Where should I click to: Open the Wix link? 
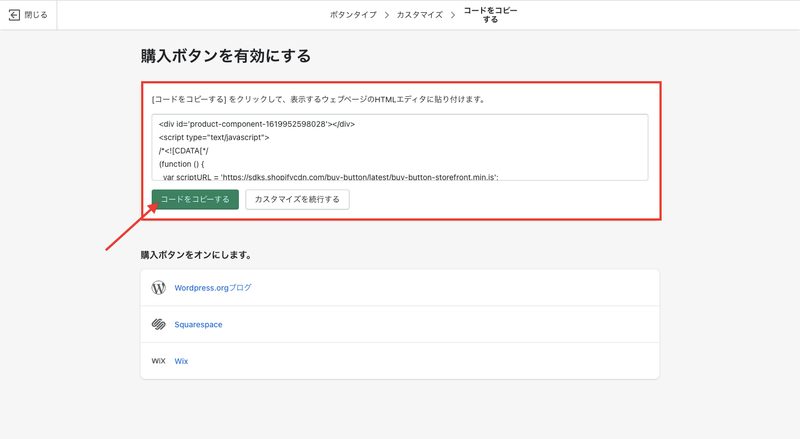click(x=181, y=361)
